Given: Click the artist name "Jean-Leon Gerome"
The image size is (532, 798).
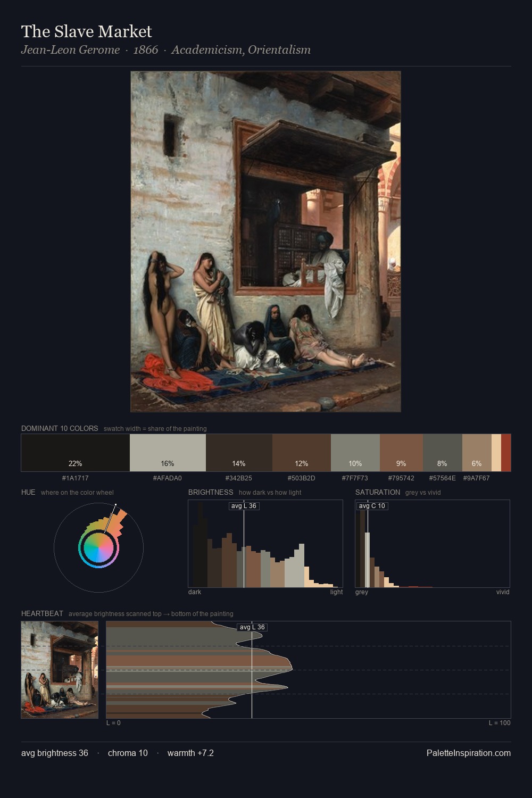Looking at the screenshot, I should pyautogui.click(x=70, y=50).
